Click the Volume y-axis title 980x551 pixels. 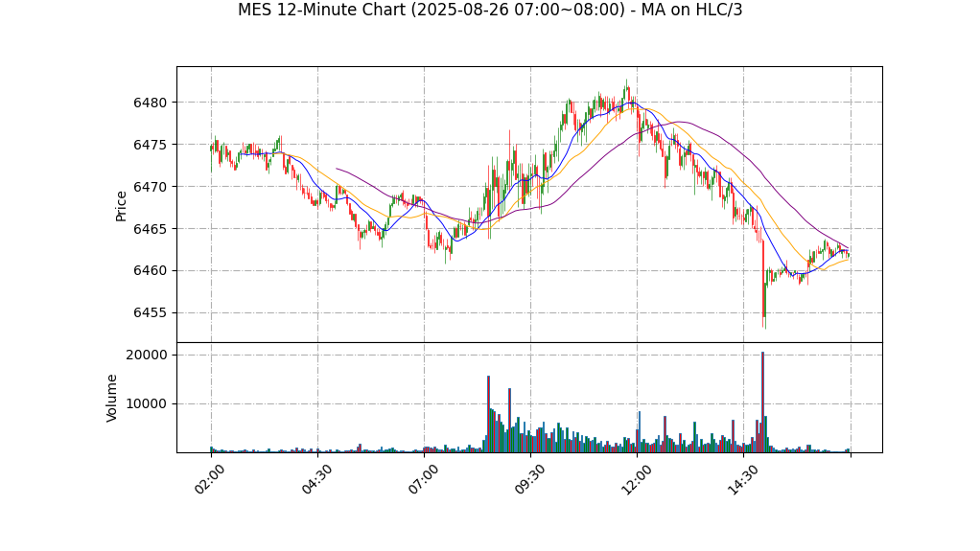click(x=111, y=398)
